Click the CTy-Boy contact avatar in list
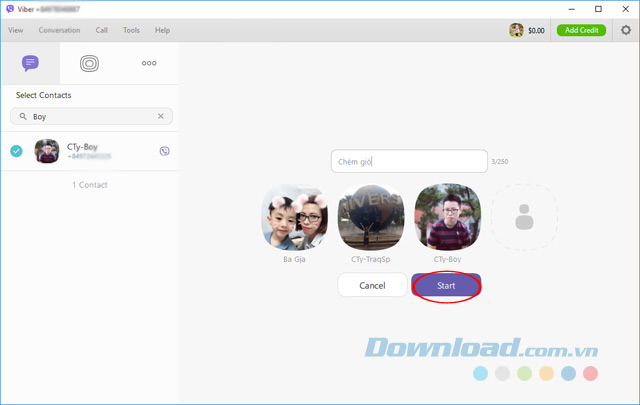 pyautogui.click(x=47, y=151)
